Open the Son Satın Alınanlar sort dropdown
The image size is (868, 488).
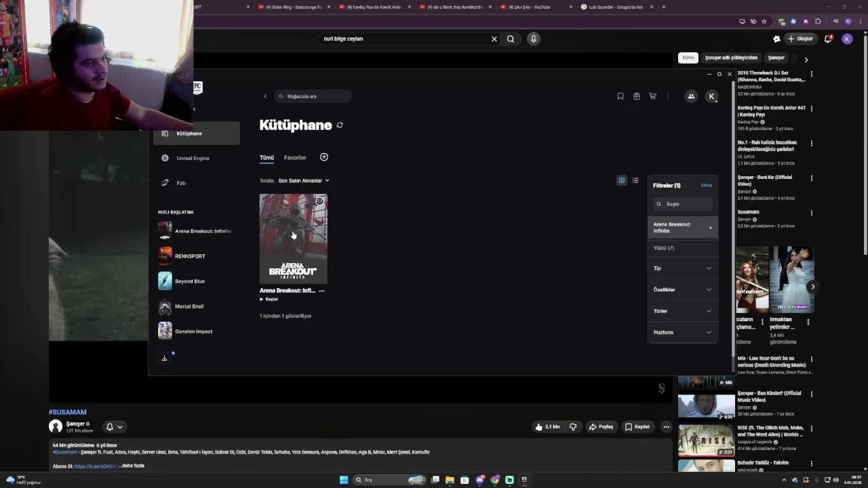click(x=303, y=181)
